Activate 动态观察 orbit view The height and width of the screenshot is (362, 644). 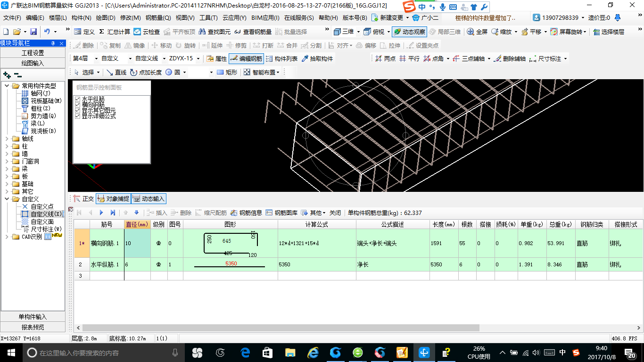[x=409, y=32]
